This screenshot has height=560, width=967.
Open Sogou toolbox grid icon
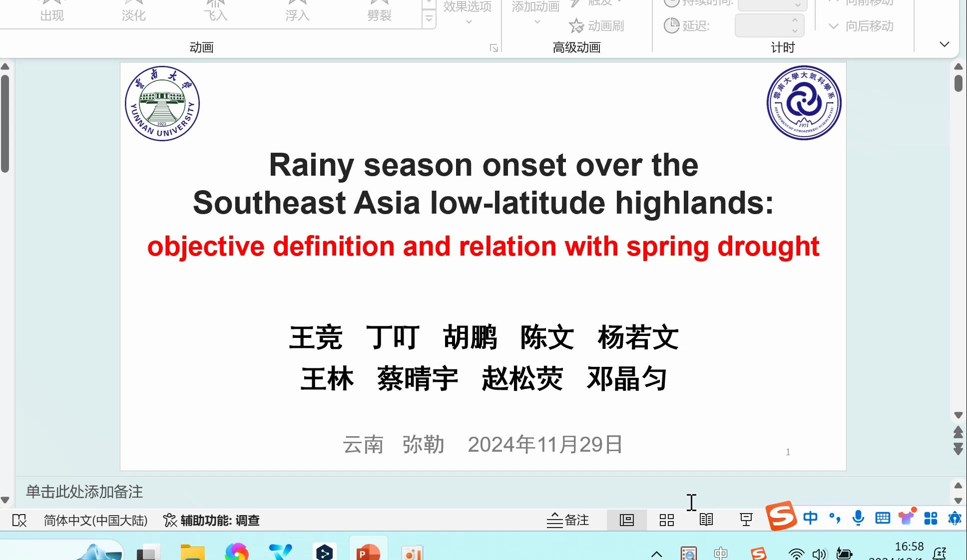[x=931, y=518]
